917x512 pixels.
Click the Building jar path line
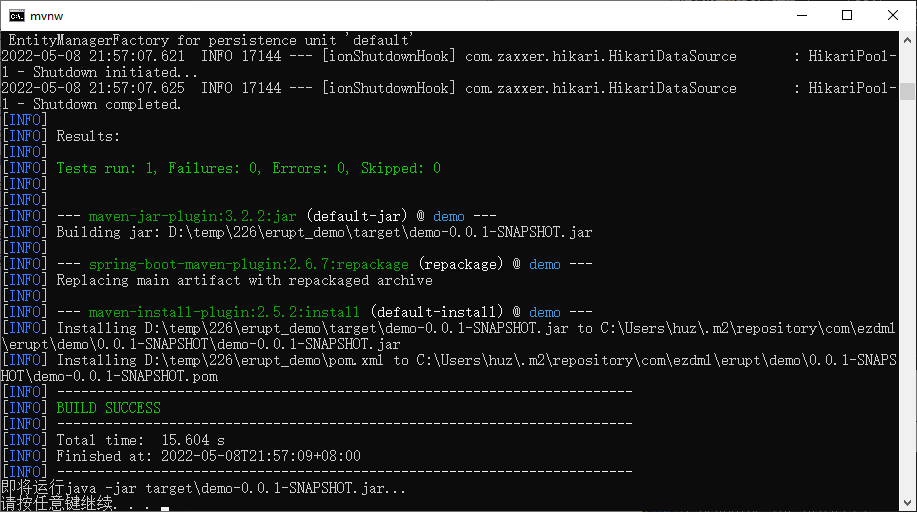point(324,232)
